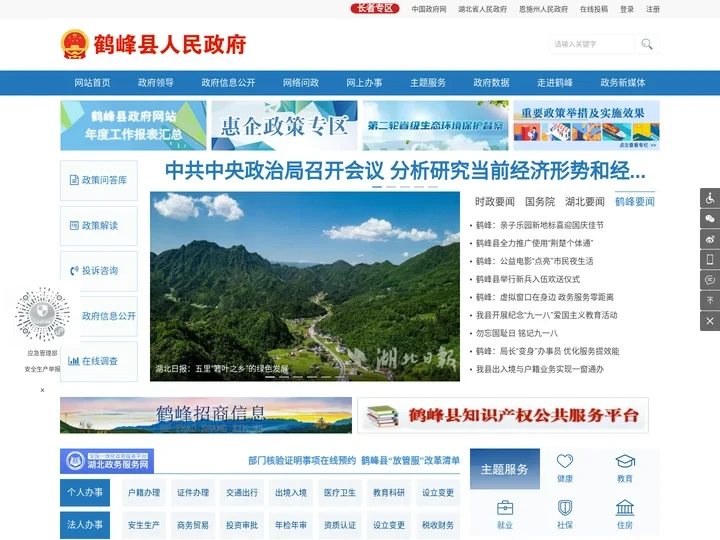The image size is (720, 540).
Task: Click the 就业 briefcase icon
Action: click(x=505, y=508)
